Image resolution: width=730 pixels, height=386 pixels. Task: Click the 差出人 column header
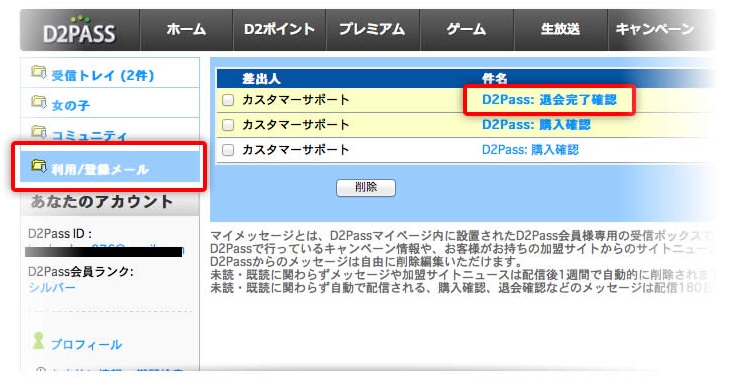261,79
